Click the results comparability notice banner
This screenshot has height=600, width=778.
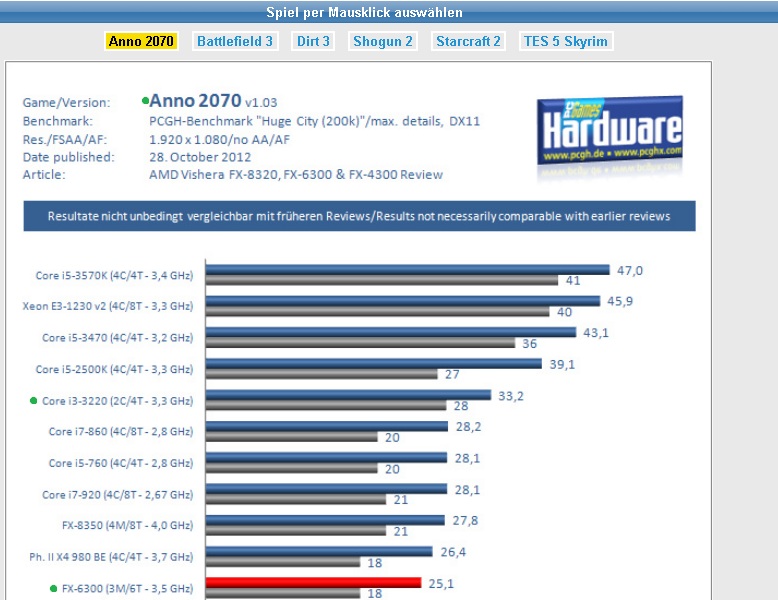click(359, 216)
